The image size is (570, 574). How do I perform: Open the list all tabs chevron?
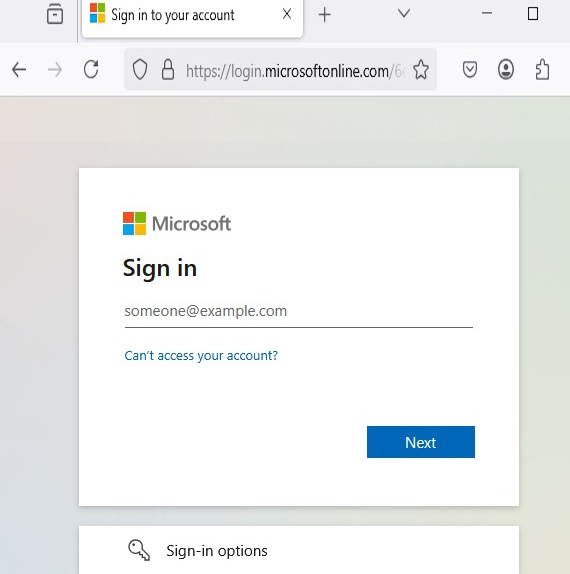tap(404, 14)
